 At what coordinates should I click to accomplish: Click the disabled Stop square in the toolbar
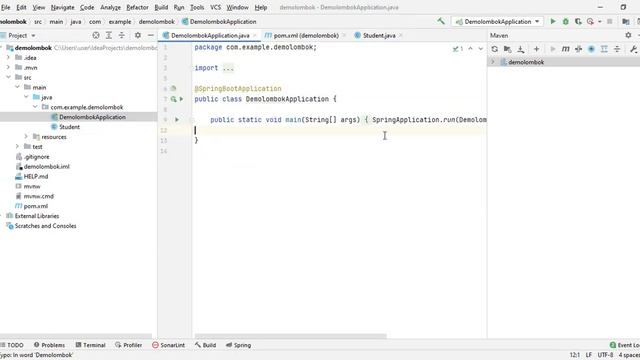pyautogui.click(x=610, y=21)
